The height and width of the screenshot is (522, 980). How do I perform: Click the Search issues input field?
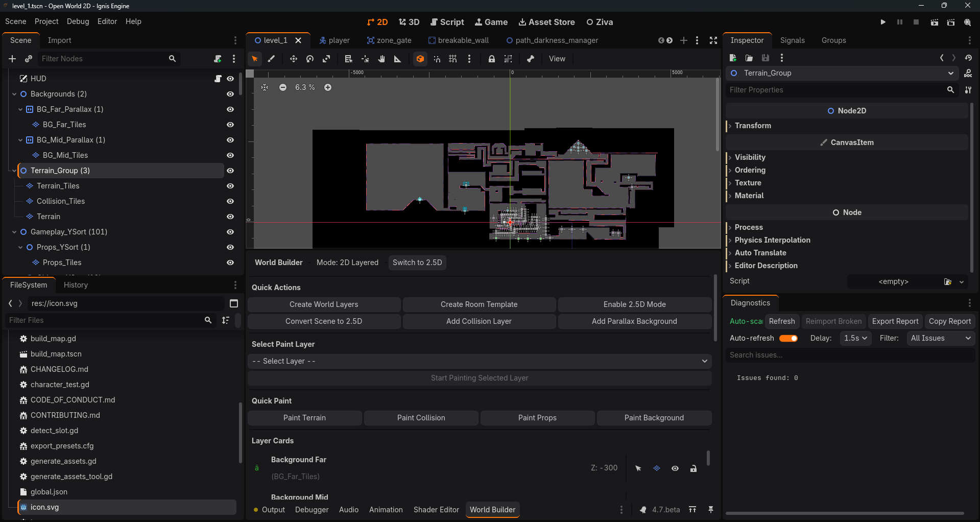point(850,355)
